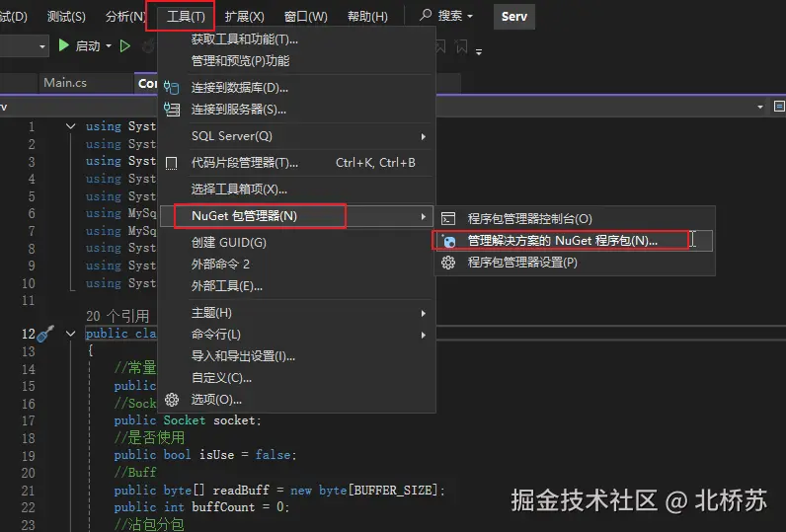
Task: Click the toolbar overflow dropdown arrow
Action: pos(479,52)
